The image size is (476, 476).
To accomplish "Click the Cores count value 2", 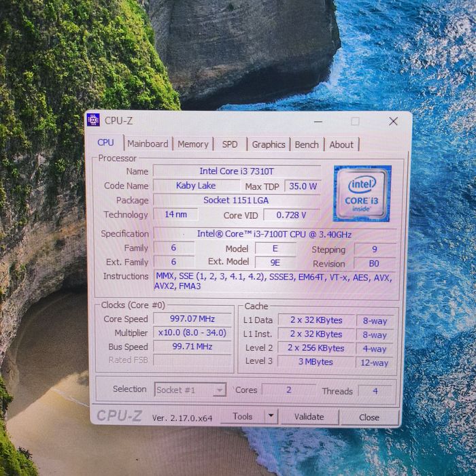I will coord(289,390).
